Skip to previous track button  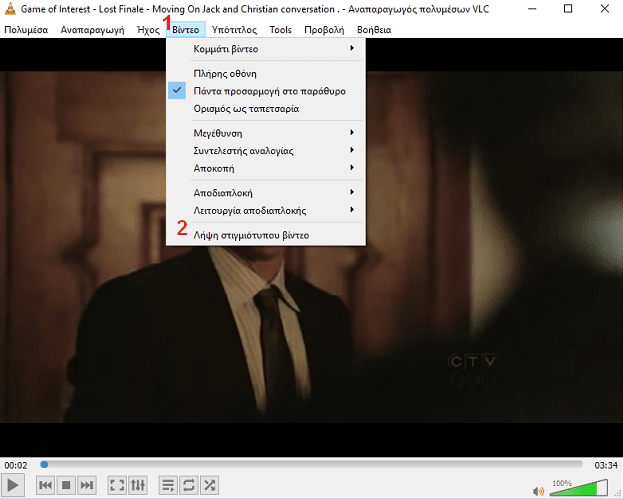pos(45,485)
